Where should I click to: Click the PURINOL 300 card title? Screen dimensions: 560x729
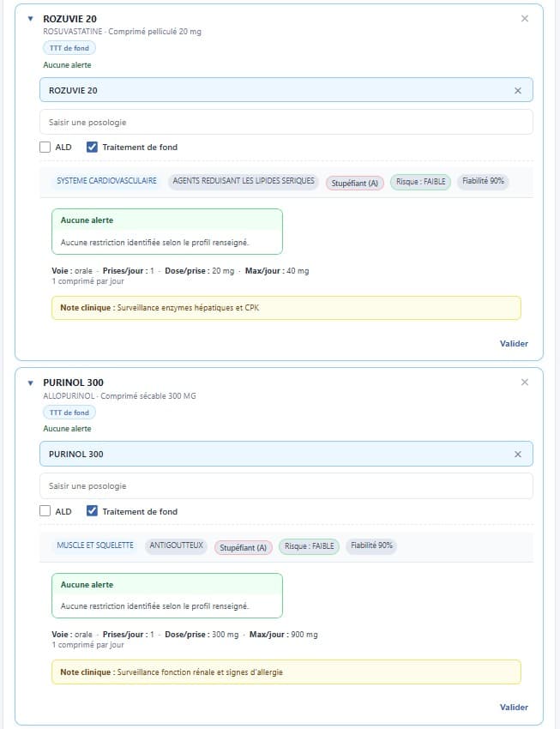pyautogui.click(x=74, y=383)
